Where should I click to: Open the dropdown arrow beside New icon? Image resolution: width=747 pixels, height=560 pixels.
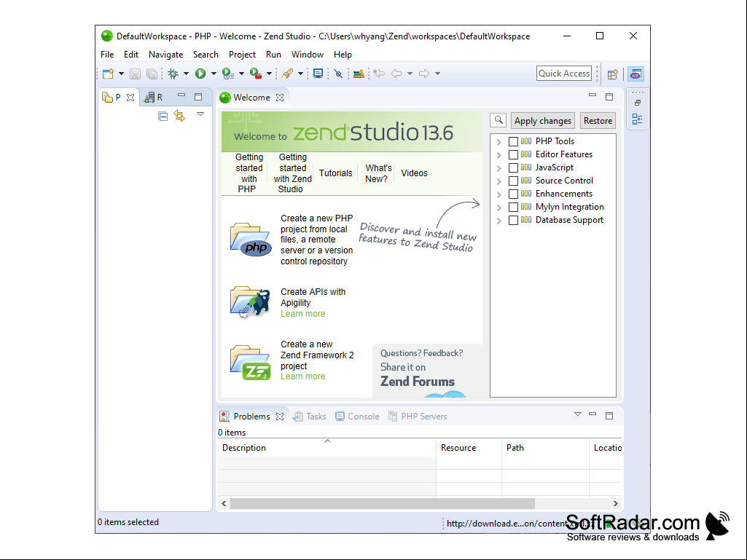121,74
